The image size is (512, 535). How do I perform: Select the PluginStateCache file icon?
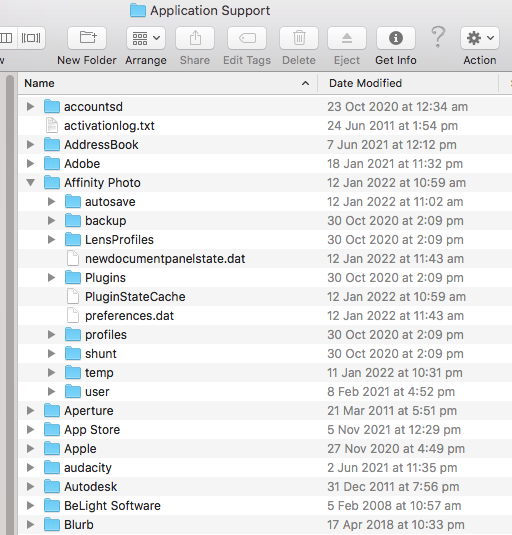[x=73, y=296]
